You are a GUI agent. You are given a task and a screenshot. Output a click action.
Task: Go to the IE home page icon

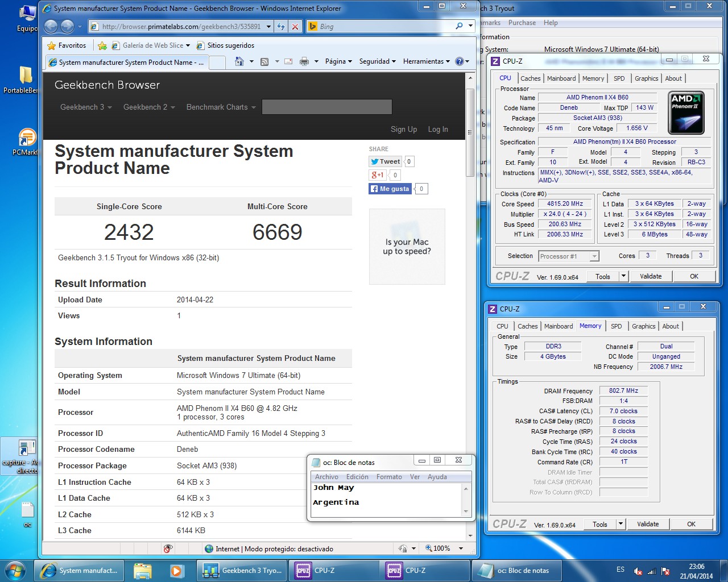tap(239, 61)
